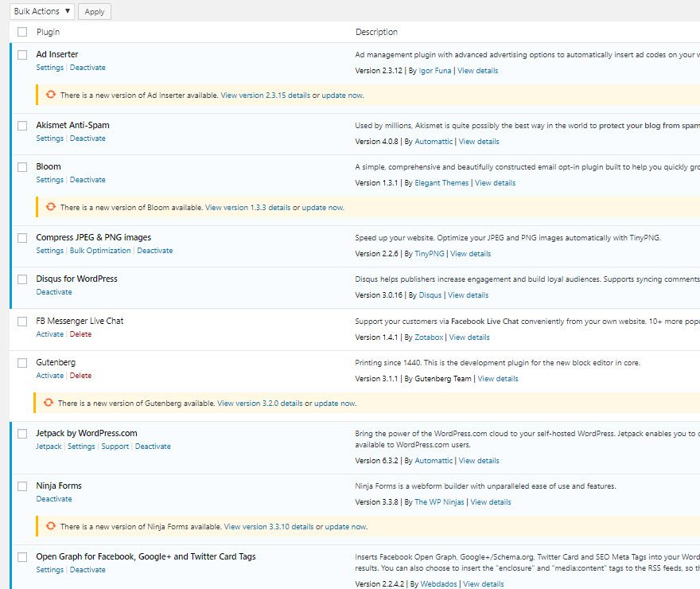700x589 pixels.
Task: Click update now for Ninja Forms
Action: click(346, 527)
